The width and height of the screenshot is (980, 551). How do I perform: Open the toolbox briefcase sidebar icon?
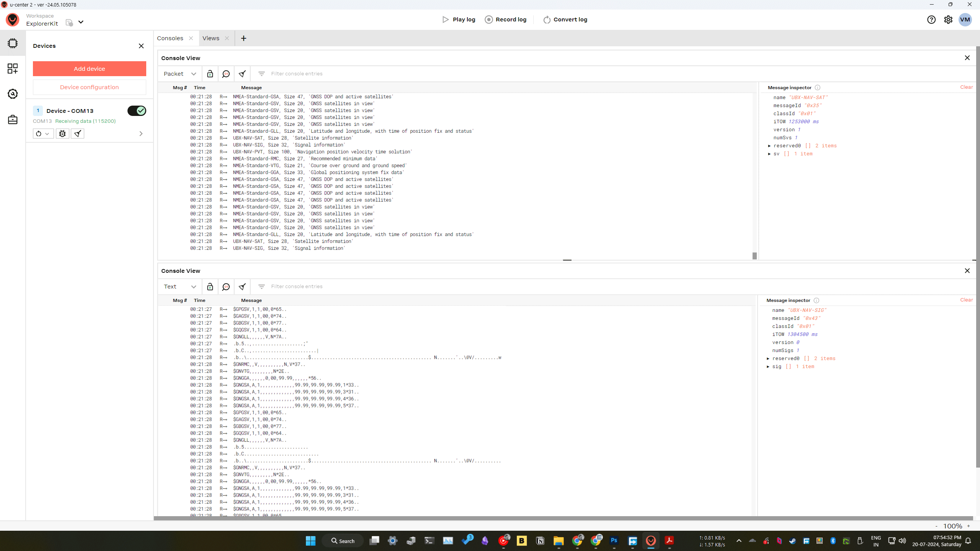point(13,119)
